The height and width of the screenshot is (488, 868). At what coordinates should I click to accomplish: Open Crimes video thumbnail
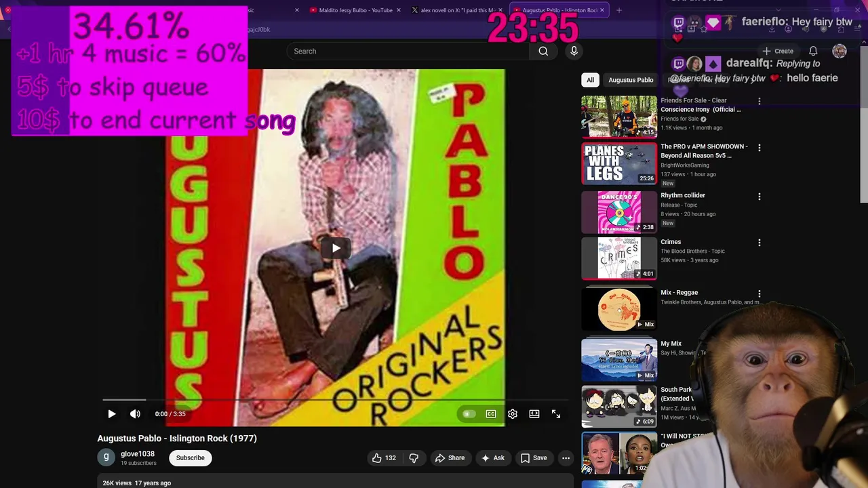[619, 258]
